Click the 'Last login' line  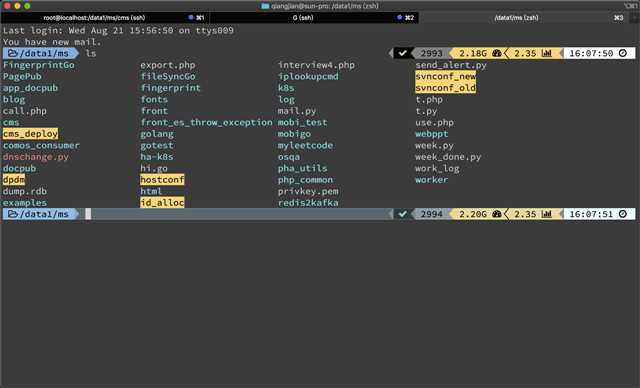(118, 30)
